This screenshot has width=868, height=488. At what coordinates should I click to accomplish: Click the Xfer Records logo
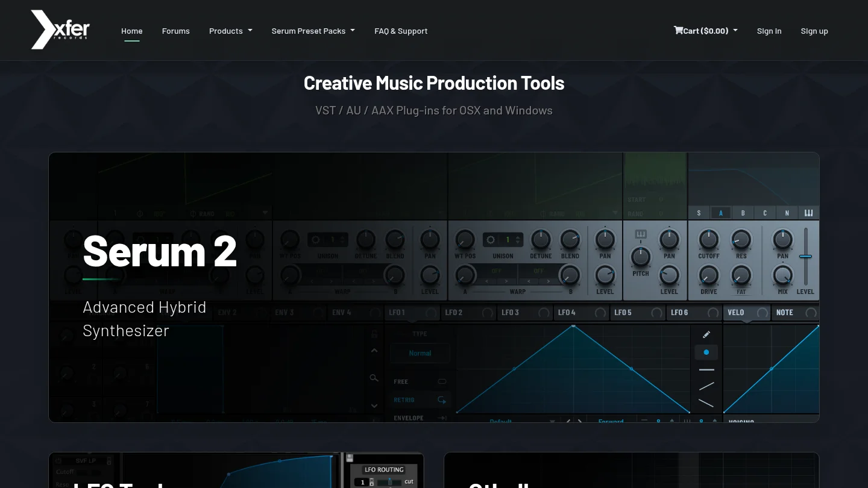click(60, 30)
